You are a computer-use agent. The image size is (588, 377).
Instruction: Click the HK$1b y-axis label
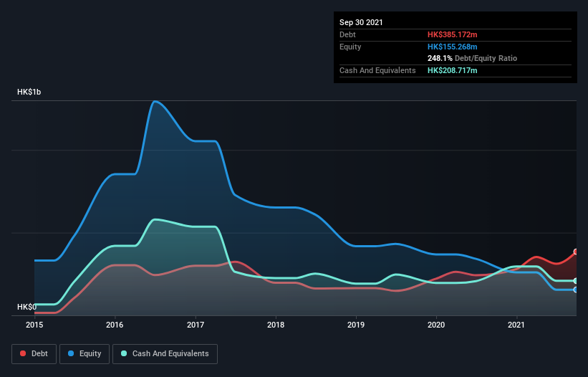point(29,92)
